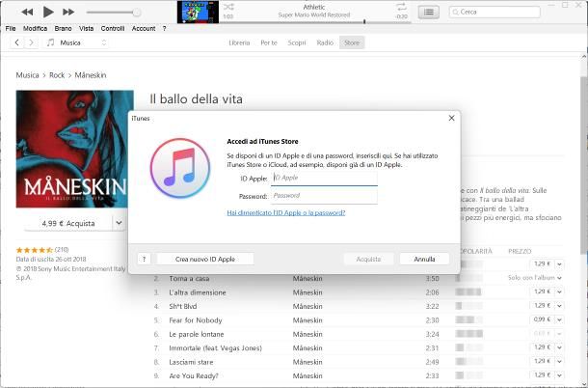Viewport: 588px width, 388px height.
Task: Buy Fear for Nobody for 0,99 €
Action: pos(543,319)
